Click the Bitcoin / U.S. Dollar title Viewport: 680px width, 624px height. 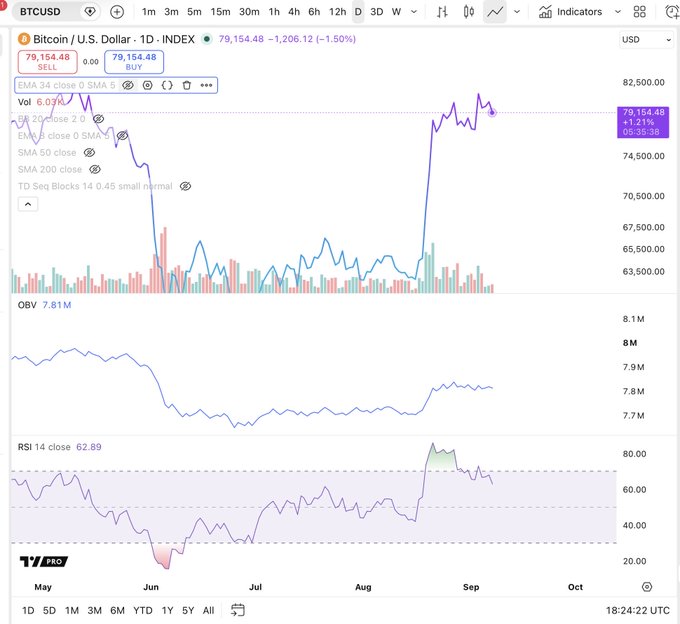point(82,39)
